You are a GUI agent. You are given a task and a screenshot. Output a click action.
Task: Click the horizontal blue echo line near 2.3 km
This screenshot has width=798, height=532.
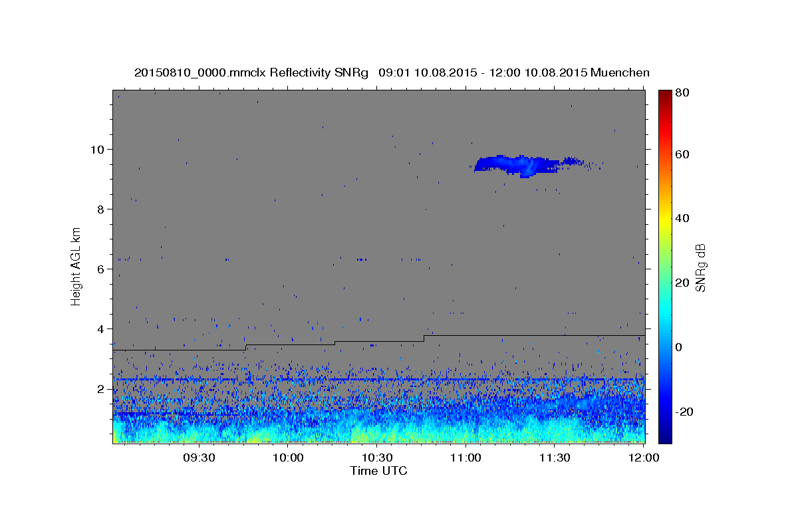(378, 380)
